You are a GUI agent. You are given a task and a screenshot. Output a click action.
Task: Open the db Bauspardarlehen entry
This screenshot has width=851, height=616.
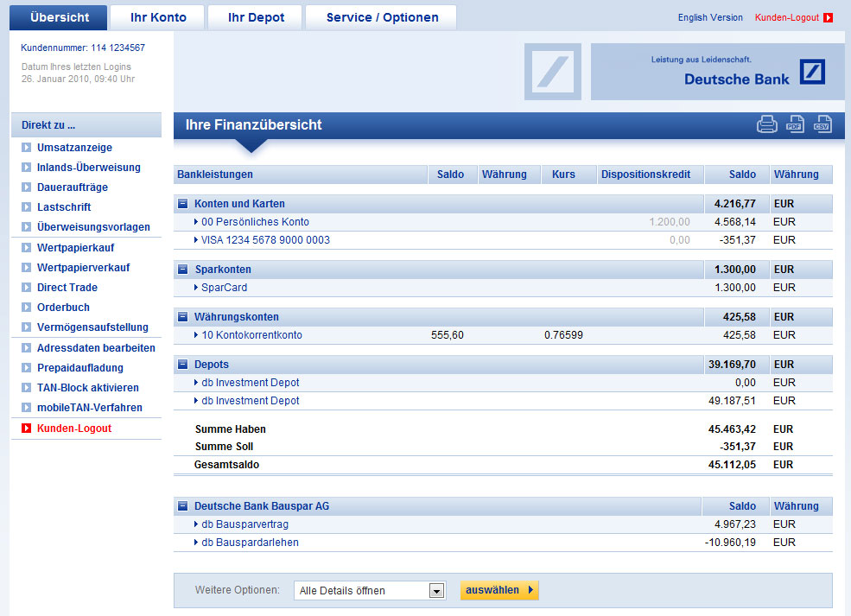pyautogui.click(x=250, y=543)
